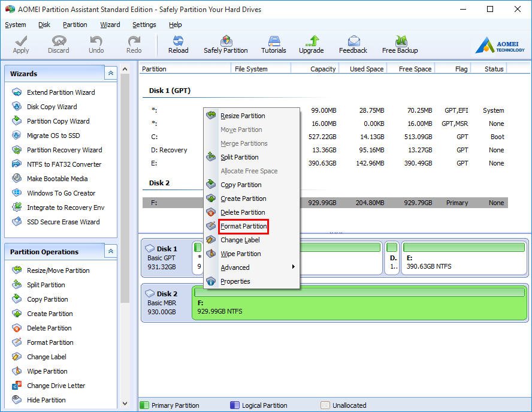Choose Resize/Move Partition in sidebar

pyautogui.click(x=50, y=270)
